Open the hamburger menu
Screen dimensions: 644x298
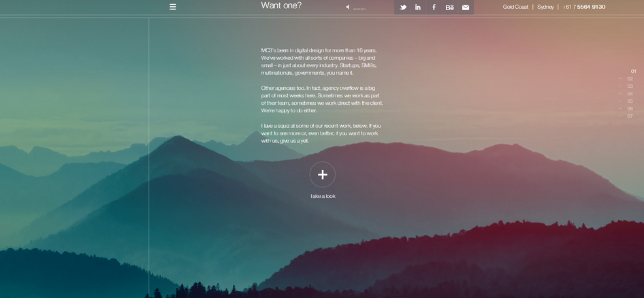tap(173, 7)
